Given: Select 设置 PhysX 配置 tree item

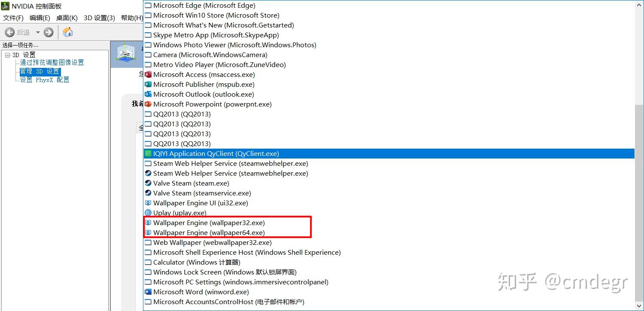Looking at the screenshot, I should [45, 80].
